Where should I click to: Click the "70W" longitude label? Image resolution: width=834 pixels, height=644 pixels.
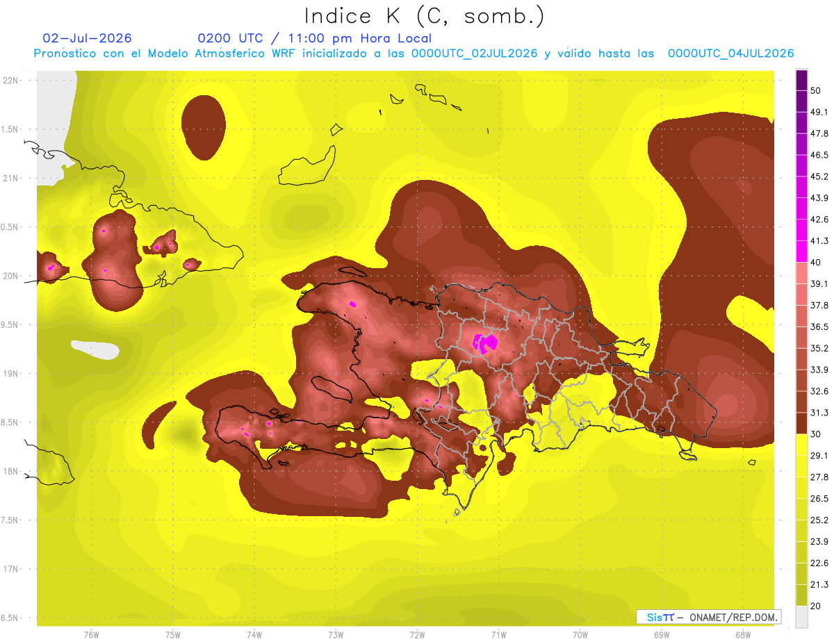coord(580,634)
